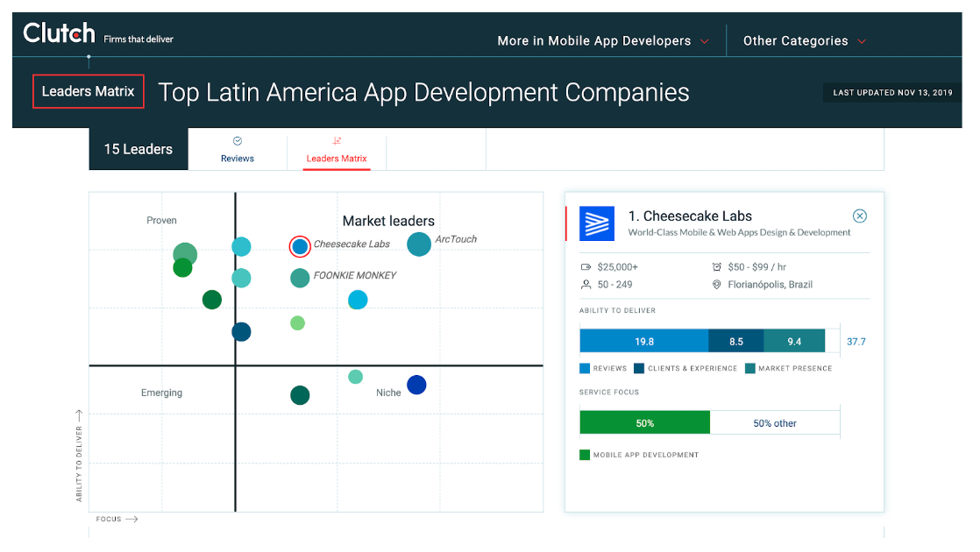Click the Leaders Matrix header label
This screenshot has width=980, height=552.
click(89, 91)
